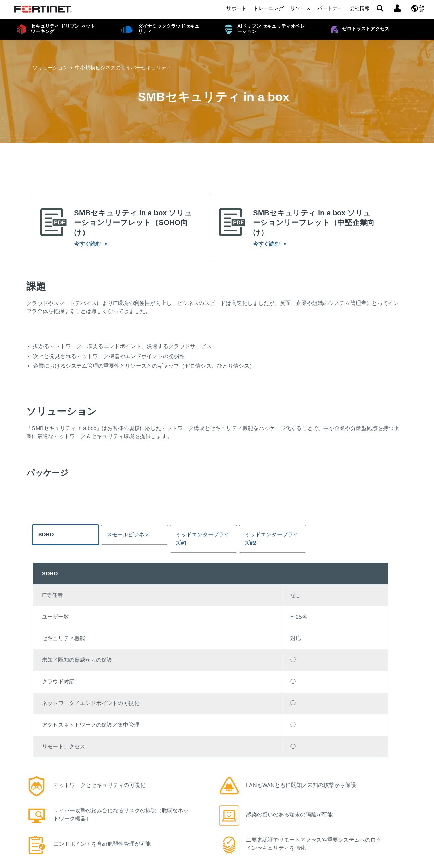
Task: Click the hacker warning triangle icon
Action: pos(229,786)
